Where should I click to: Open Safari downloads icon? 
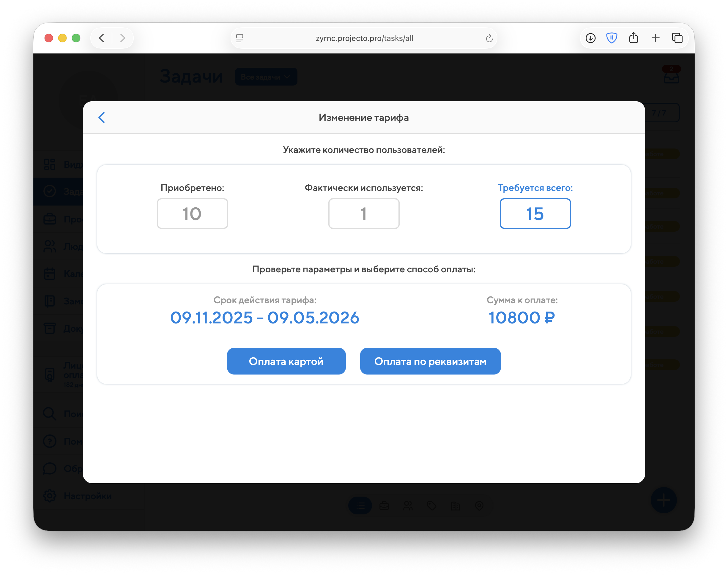[x=590, y=38]
